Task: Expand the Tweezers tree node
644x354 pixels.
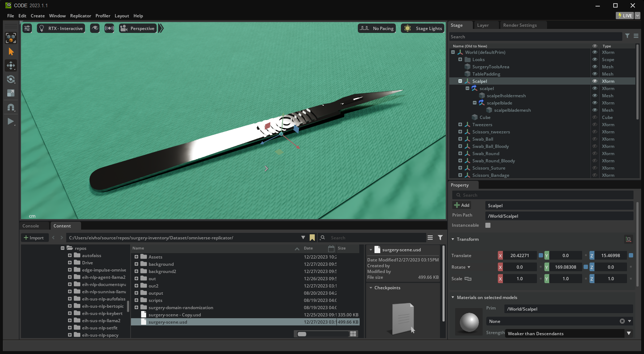Action: click(460, 124)
